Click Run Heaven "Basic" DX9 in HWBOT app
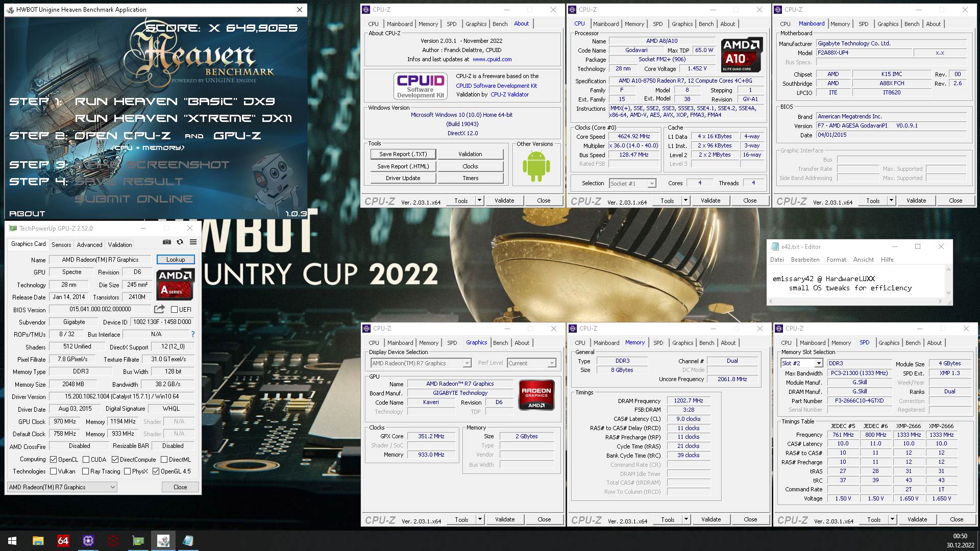Viewport: 980px width, 551px height. [x=175, y=102]
